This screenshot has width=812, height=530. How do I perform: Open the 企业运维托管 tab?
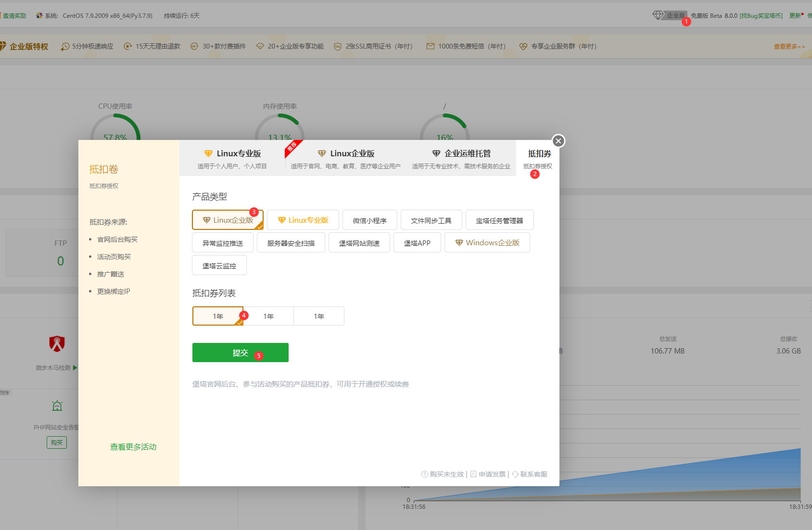461,158
